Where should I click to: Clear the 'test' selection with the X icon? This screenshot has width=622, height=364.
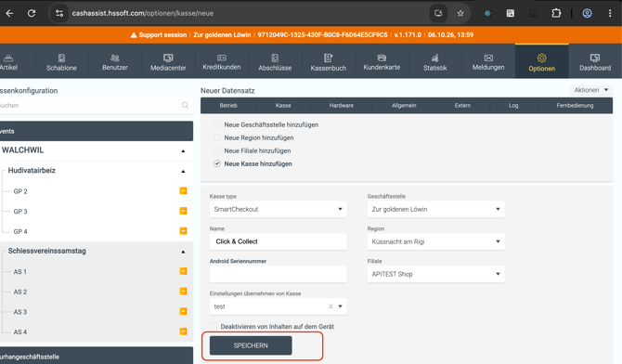coord(330,306)
